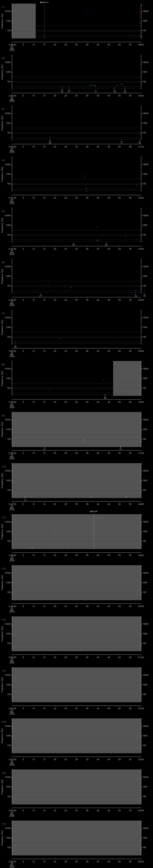Click the 35-second tick label under panel (7)

[x=87, y=351]
